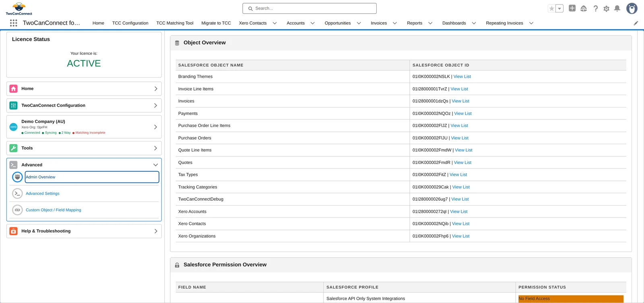Collapse the Advanced sidebar section

click(155, 165)
